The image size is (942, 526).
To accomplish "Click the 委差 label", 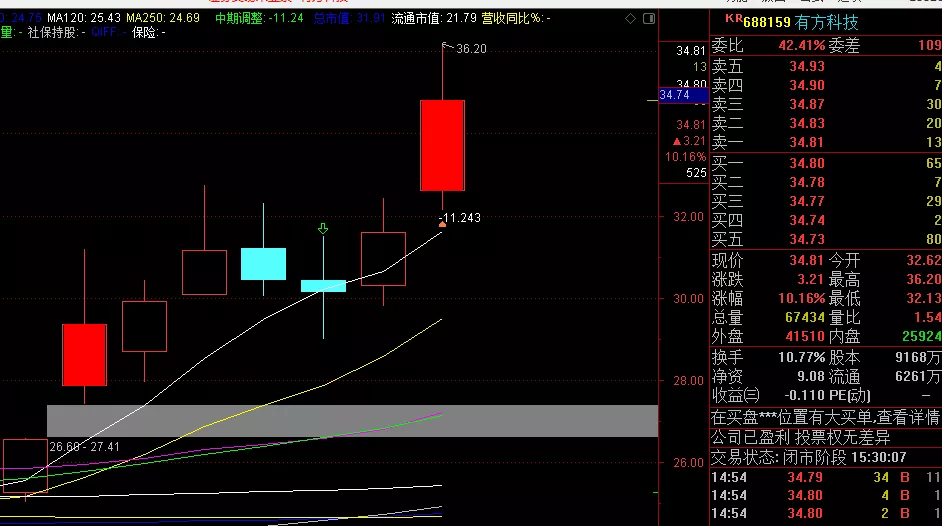I will [x=844, y=46].
